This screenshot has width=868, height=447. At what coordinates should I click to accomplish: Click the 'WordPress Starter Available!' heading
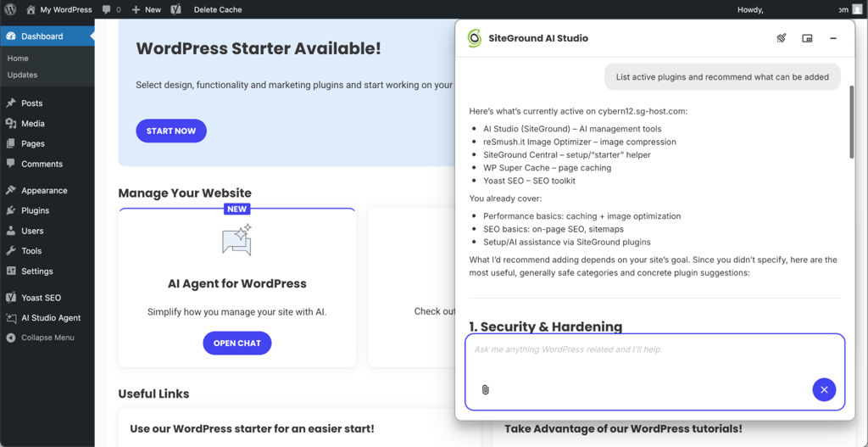(x=259, y=48)
